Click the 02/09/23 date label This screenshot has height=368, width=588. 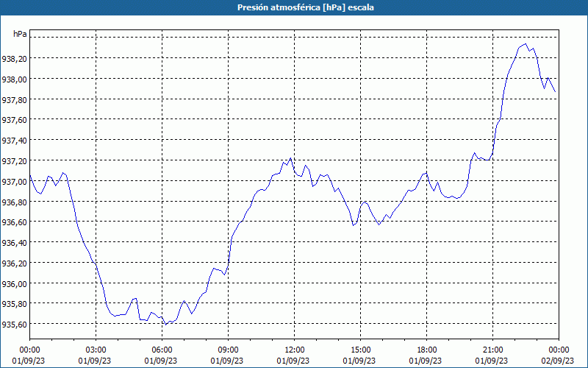point(558,361)
